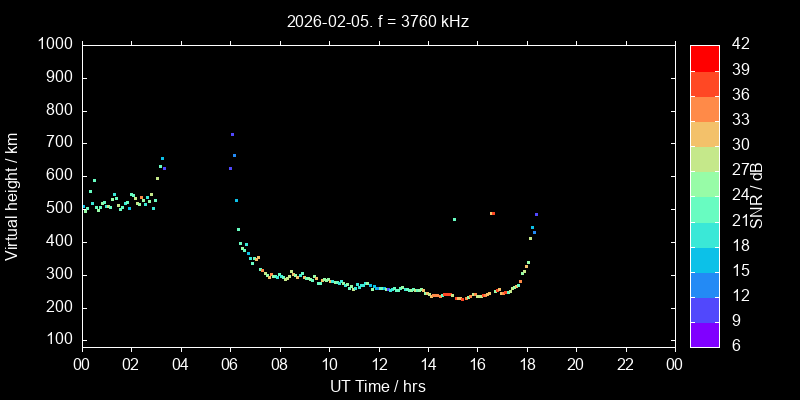Image resolution: width=800 pixels, height=400 pixels.
Task: Click the isolated orange-red point near 16.5 hrs
Action: coord(492,213)
